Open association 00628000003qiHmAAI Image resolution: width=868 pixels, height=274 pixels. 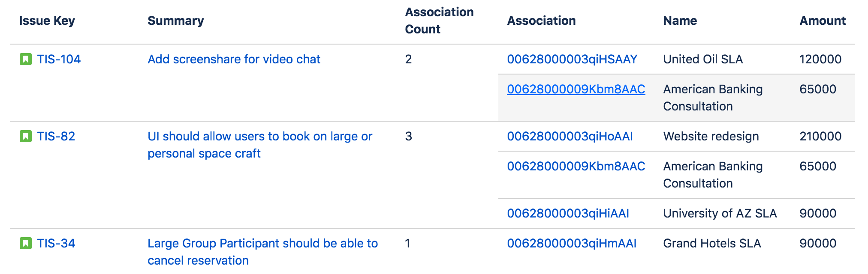572,243
